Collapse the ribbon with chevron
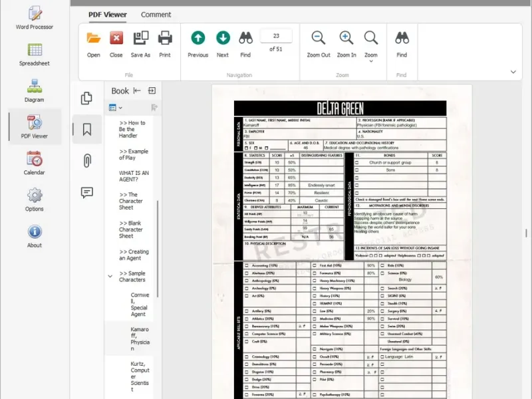Screen dimensions: 532x399 pos(513,72)
